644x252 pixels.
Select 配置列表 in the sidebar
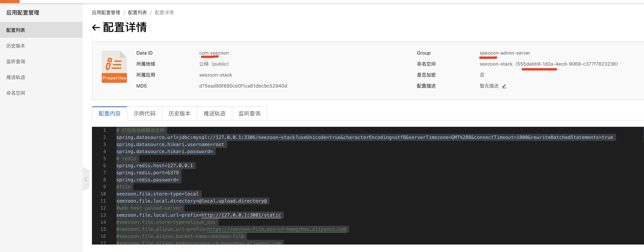[x=16, y=30]
